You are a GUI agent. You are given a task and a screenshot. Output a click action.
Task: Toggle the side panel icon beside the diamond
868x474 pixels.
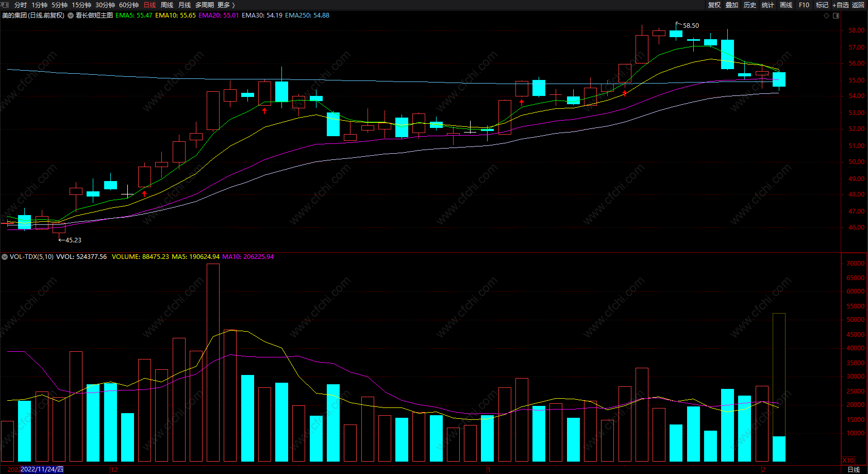point(836,15)
